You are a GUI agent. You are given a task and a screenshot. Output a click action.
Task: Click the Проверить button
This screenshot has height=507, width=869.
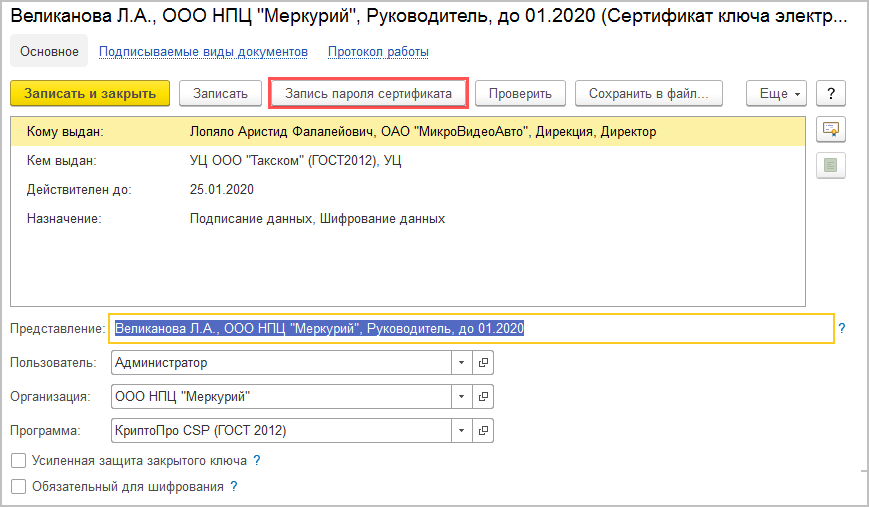pyautogui.click(x=520, y=94)
